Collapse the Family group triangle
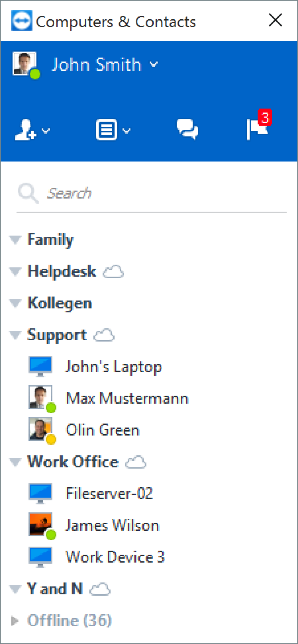 pyautogui.click(x=15, y=239)
